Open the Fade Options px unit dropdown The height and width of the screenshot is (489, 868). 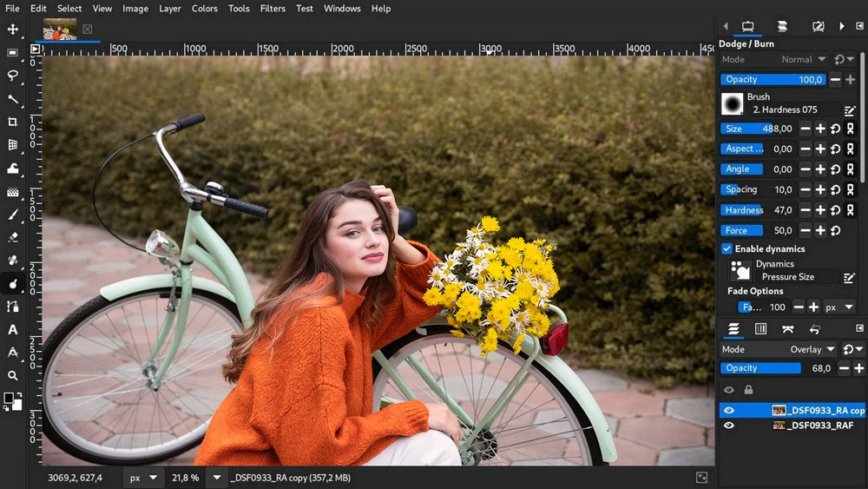839,307
